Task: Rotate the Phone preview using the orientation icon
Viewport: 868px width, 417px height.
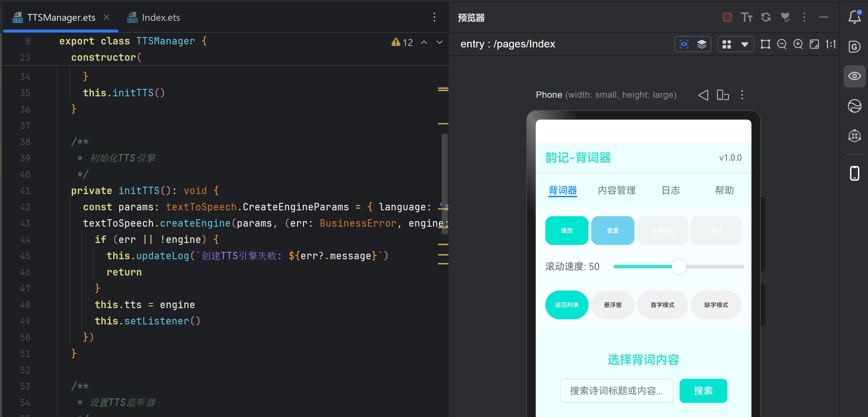Action: click(723, 95)
